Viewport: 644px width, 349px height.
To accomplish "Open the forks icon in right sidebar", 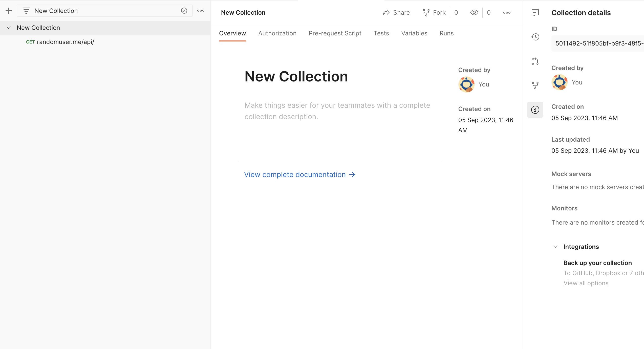I will [x=535, y=85].
